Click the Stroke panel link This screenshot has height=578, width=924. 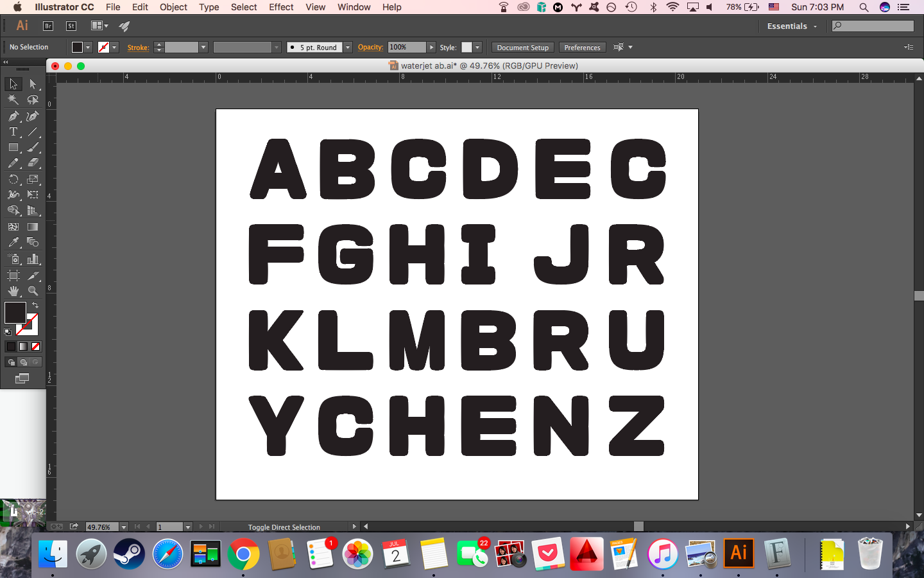(x=138, y=48)
